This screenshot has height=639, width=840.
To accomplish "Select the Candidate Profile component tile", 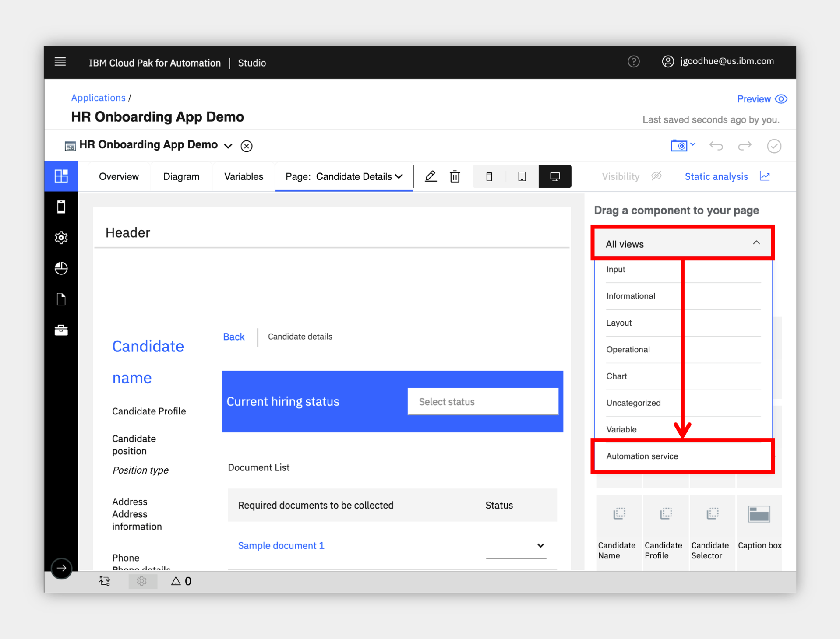I will (666, 532).
